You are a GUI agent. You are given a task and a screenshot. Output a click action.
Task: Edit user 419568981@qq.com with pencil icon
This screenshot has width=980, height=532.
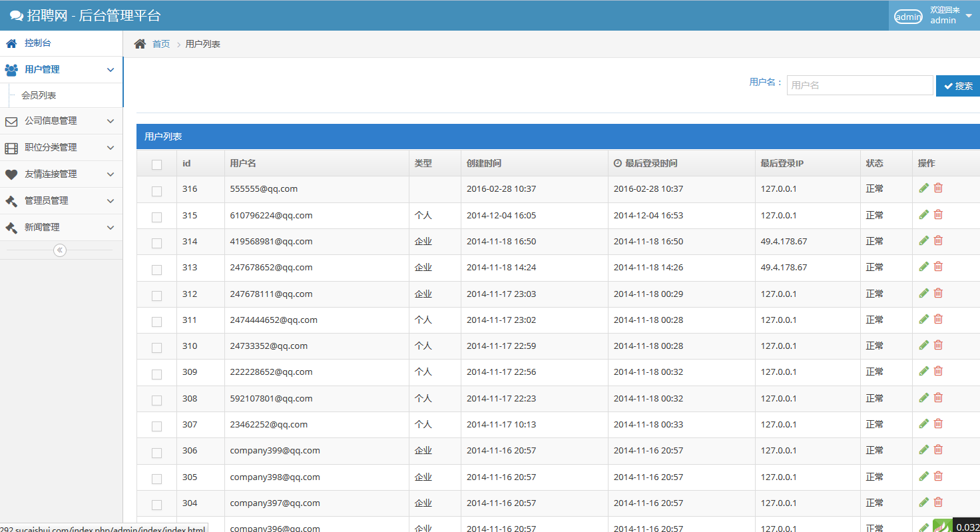(x=923, y=240)
